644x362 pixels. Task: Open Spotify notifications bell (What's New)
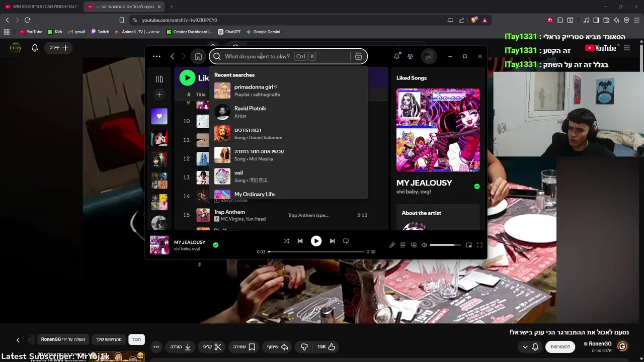point(396,56)
